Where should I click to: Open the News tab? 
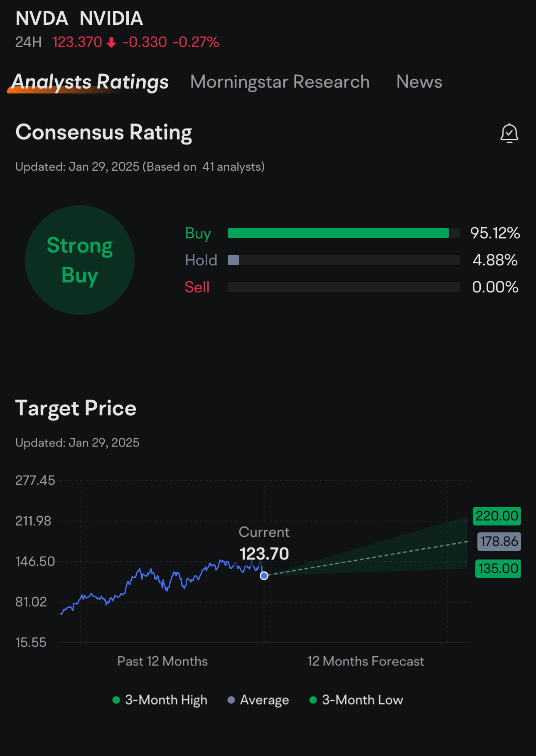(419, 82)
